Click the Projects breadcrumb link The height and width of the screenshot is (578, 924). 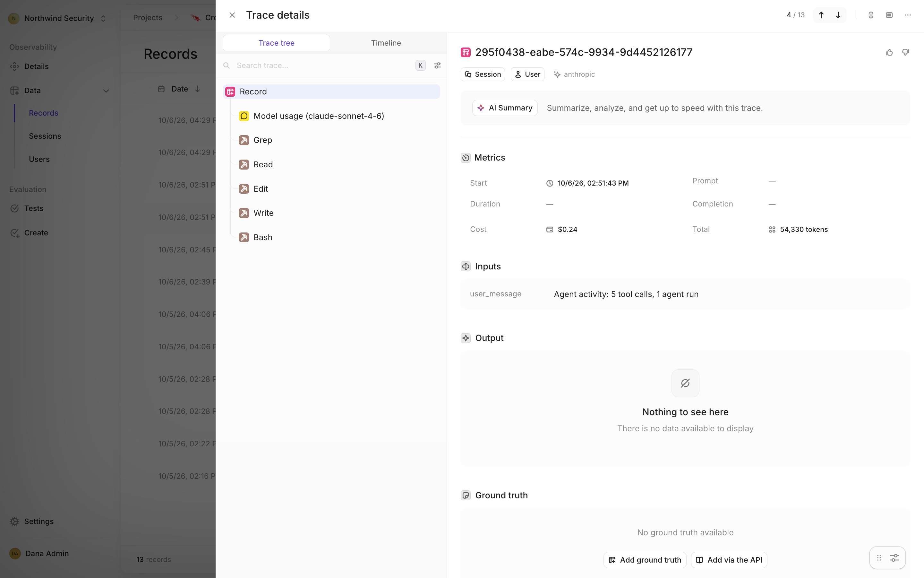point(148,18)
